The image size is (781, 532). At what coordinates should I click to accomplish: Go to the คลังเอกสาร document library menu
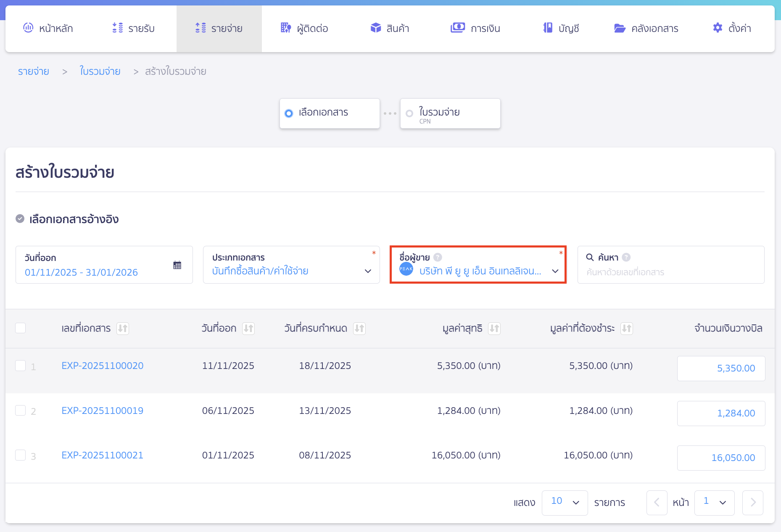click(646, 29)
